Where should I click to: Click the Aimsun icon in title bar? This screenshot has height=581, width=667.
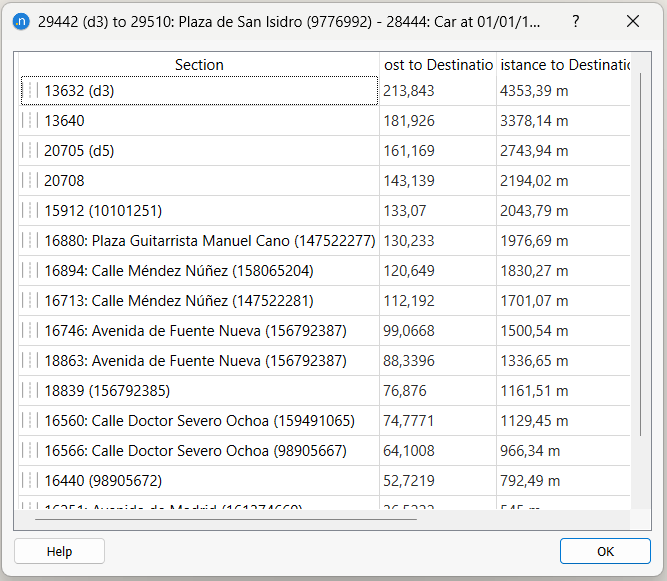[x=21, y=21]
